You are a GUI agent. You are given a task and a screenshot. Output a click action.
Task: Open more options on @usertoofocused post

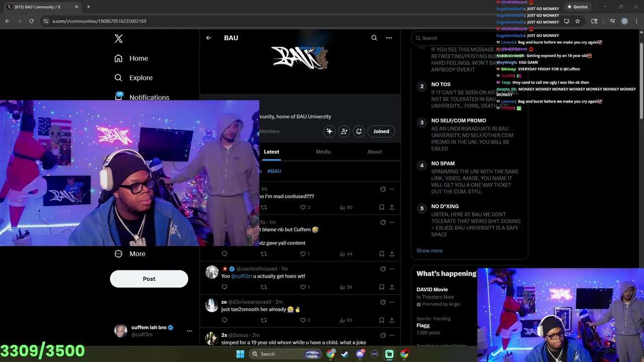pyautogui.click(x=392, y=268)
